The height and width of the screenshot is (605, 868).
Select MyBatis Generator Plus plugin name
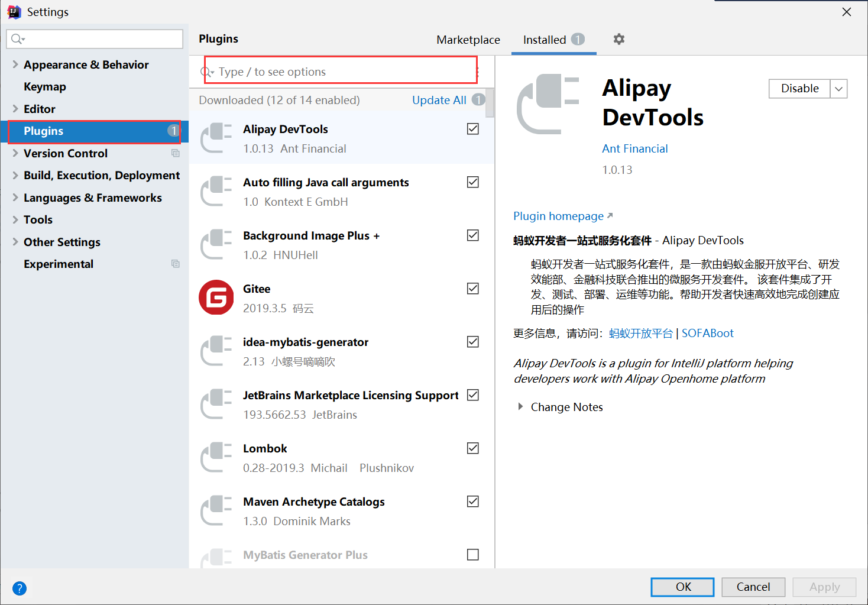tap(305, 555)
